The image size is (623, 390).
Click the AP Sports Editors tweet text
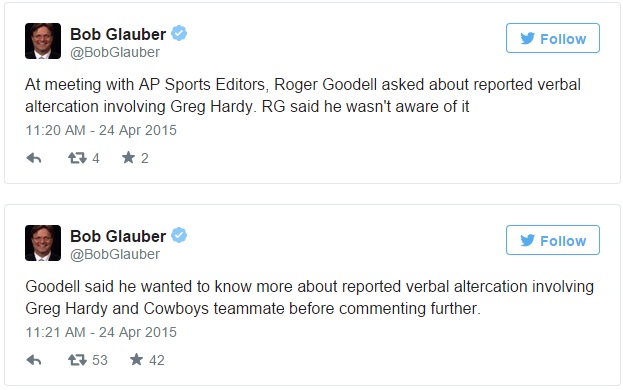[303, 96]
